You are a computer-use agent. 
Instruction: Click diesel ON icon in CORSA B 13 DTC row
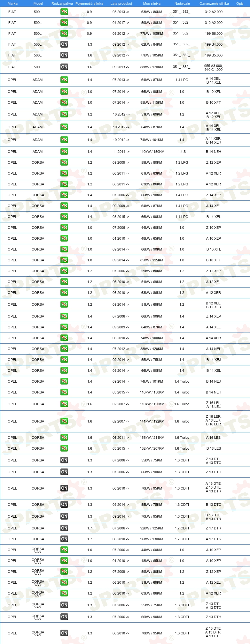64,505
